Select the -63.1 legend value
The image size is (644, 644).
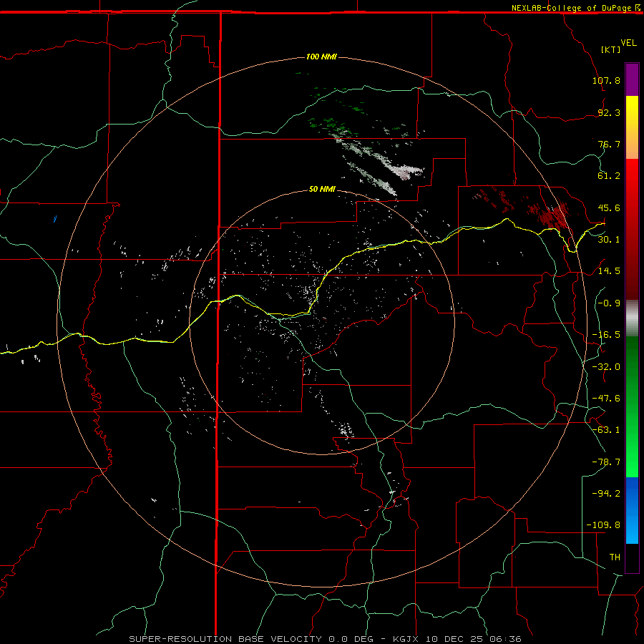(x=606, y=430)
